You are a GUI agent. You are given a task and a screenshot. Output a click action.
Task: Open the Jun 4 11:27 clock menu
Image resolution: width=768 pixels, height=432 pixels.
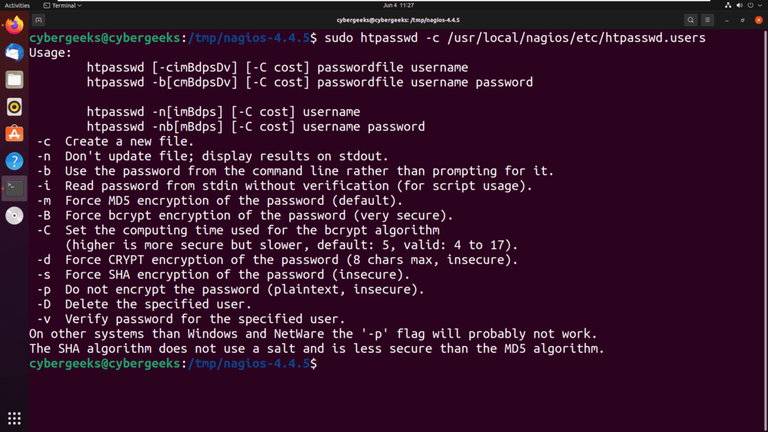tap(384, 5)
